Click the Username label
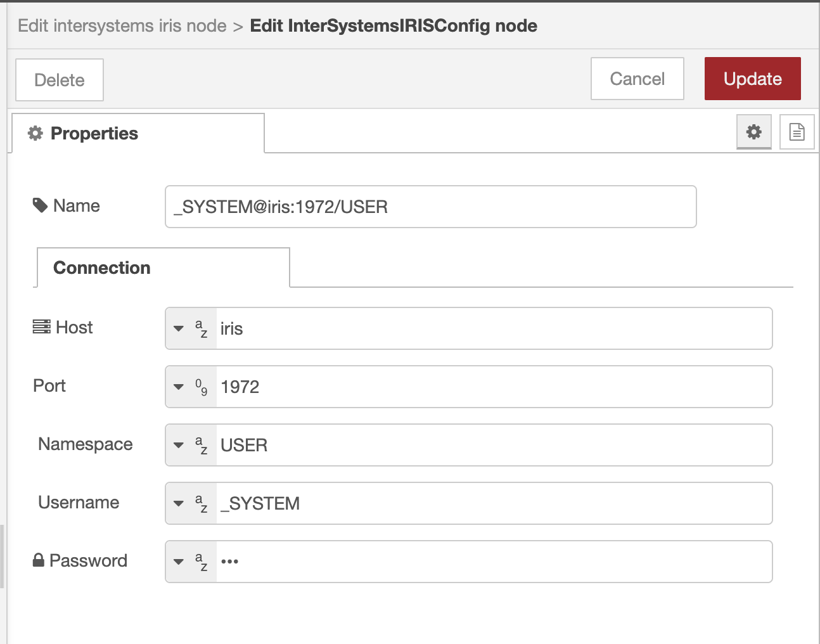The width and height of the screenshot is (820, 644). pos(79,502)
